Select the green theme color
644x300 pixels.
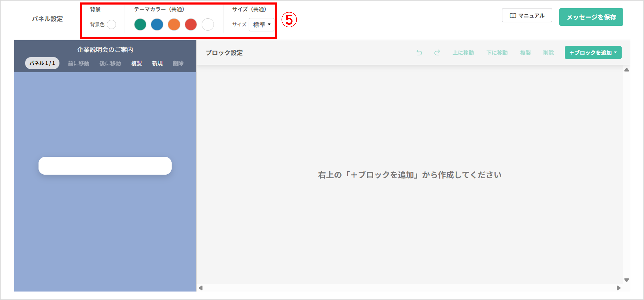[x=140, y=25]
